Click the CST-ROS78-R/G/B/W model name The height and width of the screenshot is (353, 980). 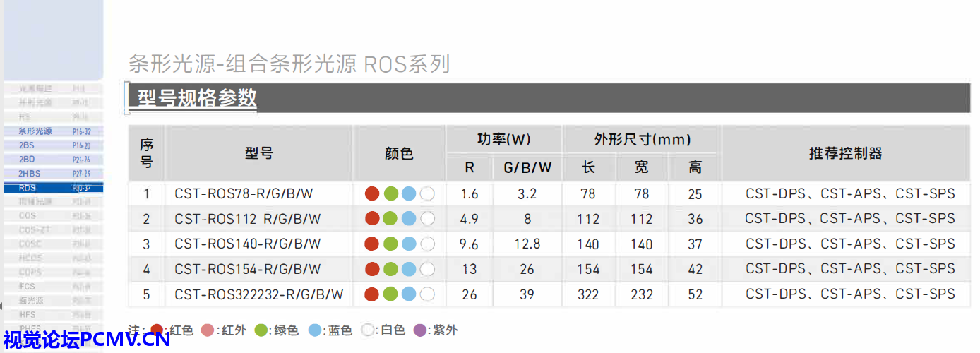[x=244, y=193]
